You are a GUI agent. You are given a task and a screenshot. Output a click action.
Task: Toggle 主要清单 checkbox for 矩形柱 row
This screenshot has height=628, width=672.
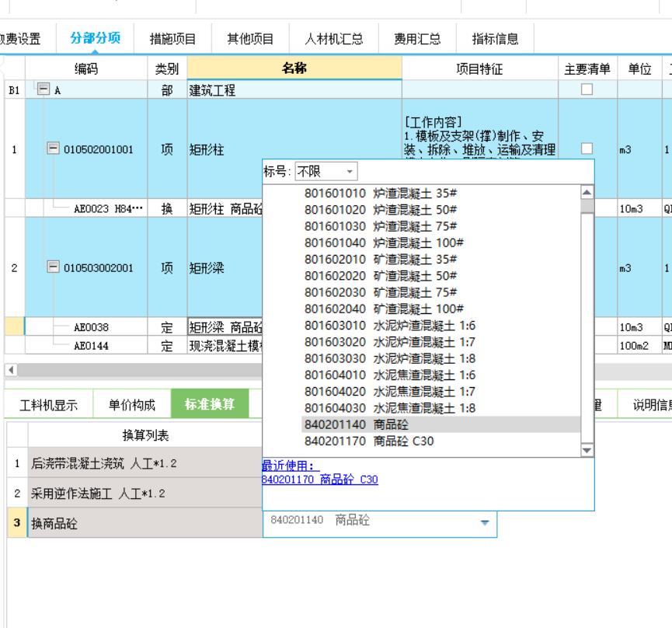click(x=587, y=148)
